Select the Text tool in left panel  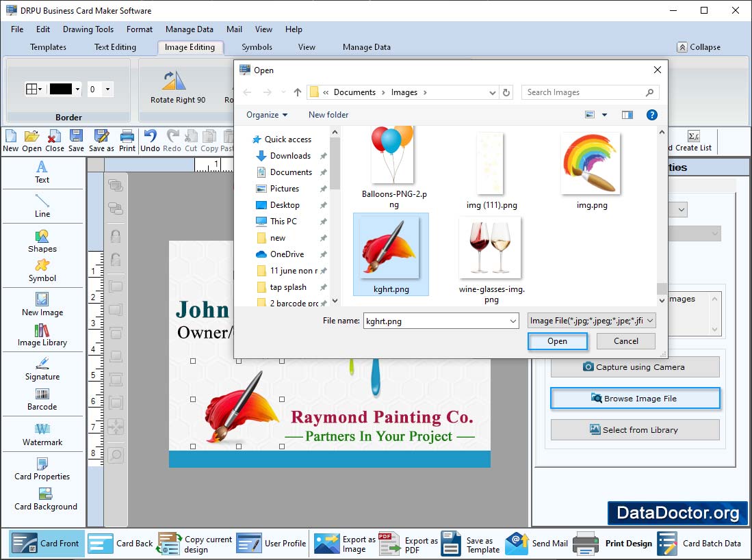click(x=42, y=172)
